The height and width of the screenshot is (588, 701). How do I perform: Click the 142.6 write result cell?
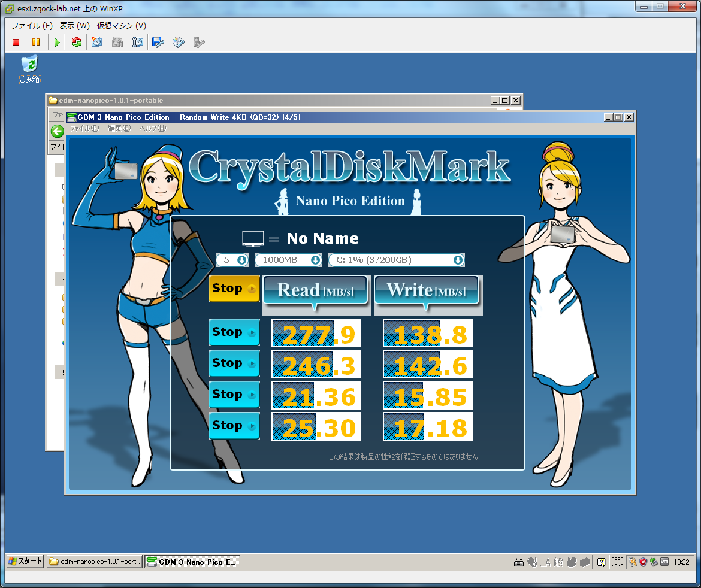428,364
